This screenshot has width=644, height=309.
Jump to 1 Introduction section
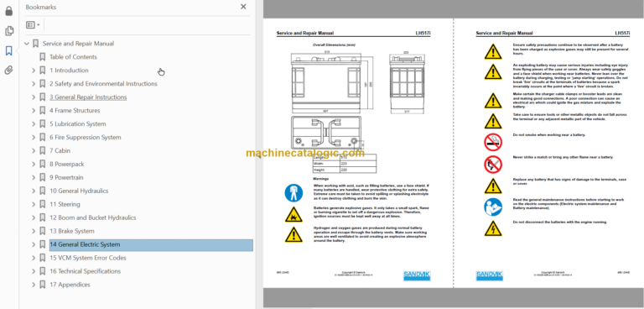(x=69, y=71)
